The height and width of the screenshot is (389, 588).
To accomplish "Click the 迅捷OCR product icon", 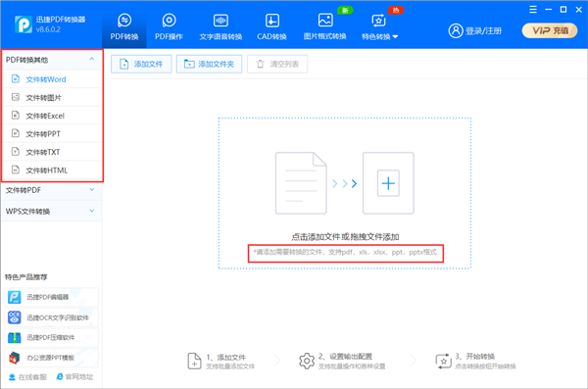I will 15,317.
